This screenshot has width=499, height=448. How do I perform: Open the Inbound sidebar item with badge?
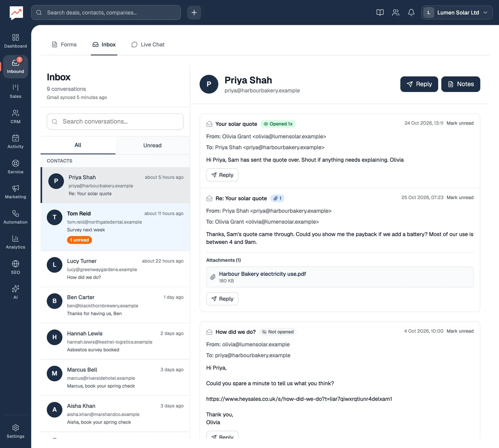16,66
